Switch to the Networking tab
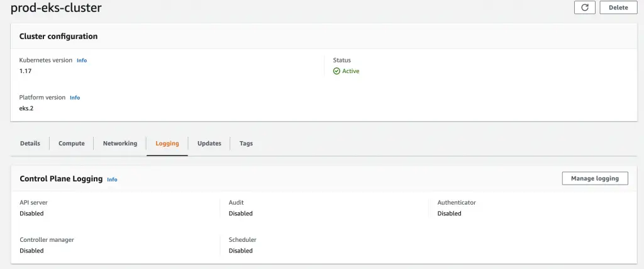This screenshot has height=269, width=644. 120,144
